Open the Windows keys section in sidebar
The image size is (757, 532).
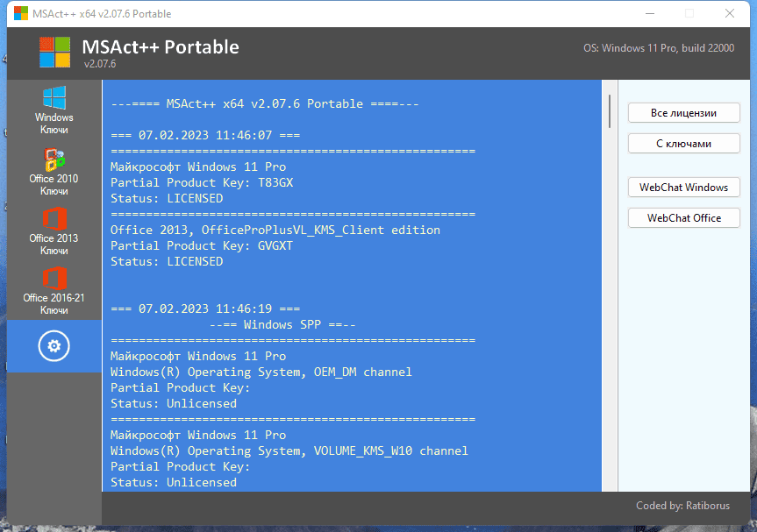tap(54, 110)
